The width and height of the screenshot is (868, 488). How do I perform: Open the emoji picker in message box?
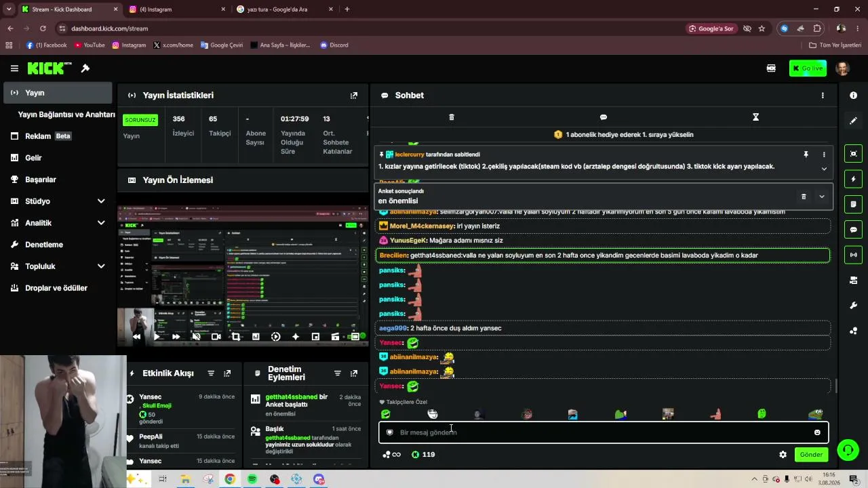tap(817, 432)
